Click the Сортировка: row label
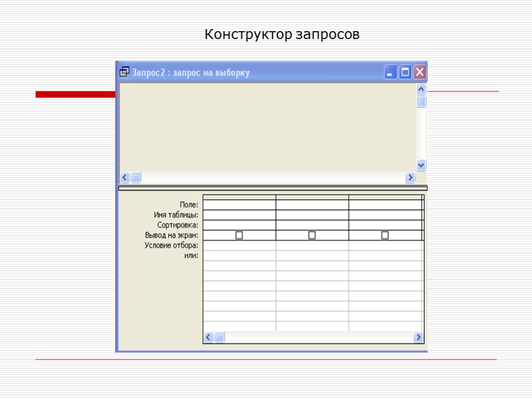532x399 pixels. coord(178,225)
